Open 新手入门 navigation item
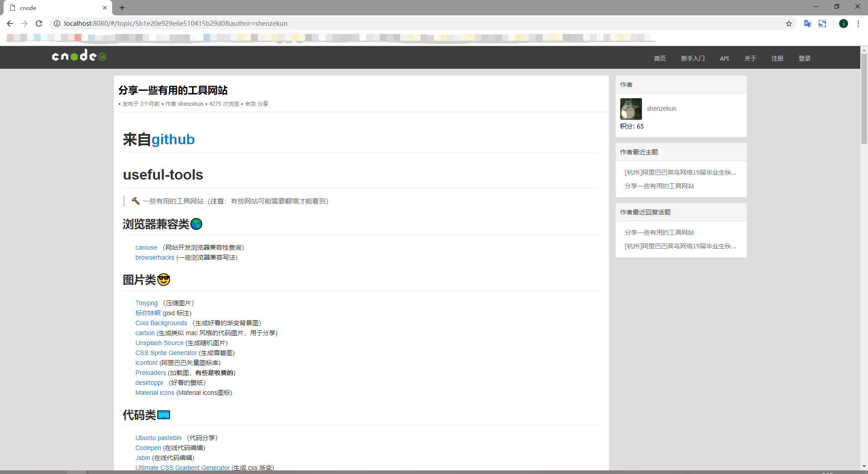 point(693,58)
